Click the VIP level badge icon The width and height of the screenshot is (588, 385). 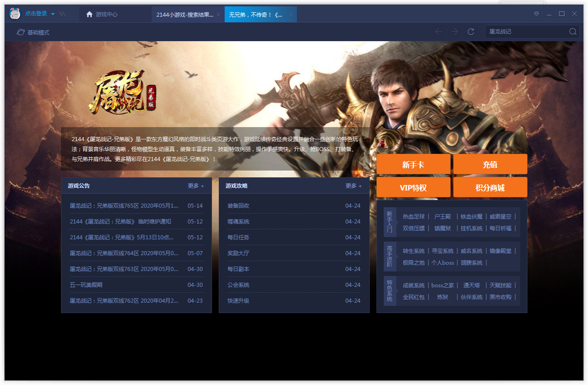(x=62, y=14)
